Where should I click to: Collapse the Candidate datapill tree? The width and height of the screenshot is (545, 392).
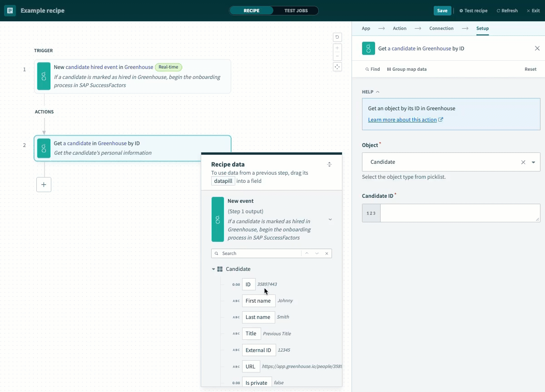(213, 269)
